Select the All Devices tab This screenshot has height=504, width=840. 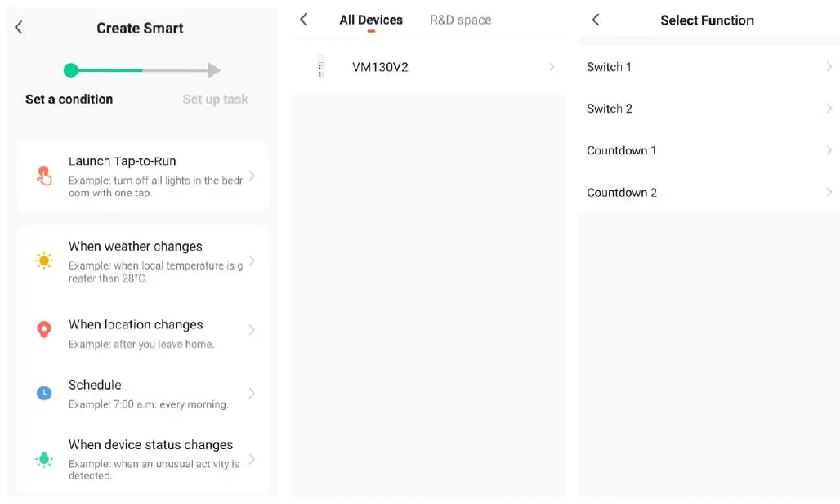371,20
